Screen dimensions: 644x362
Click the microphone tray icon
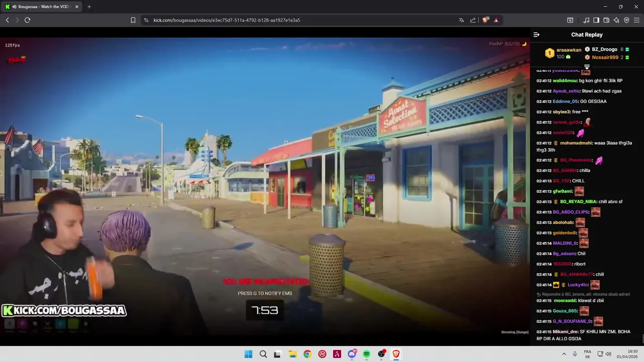575,354
